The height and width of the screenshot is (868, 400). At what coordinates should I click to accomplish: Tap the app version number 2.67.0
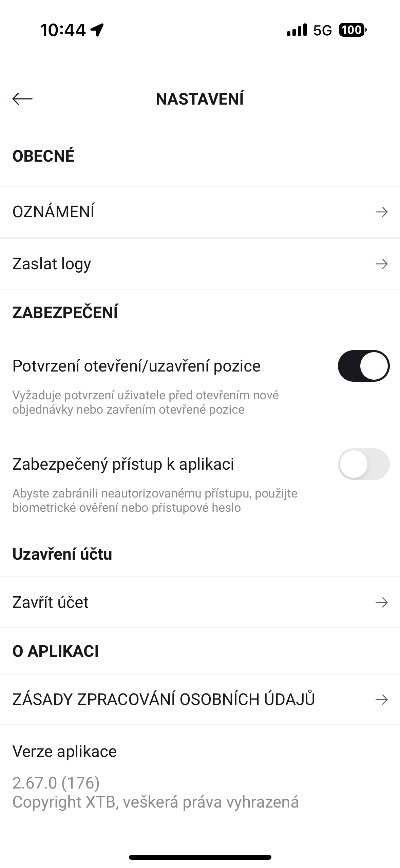(x=56, y=783)
